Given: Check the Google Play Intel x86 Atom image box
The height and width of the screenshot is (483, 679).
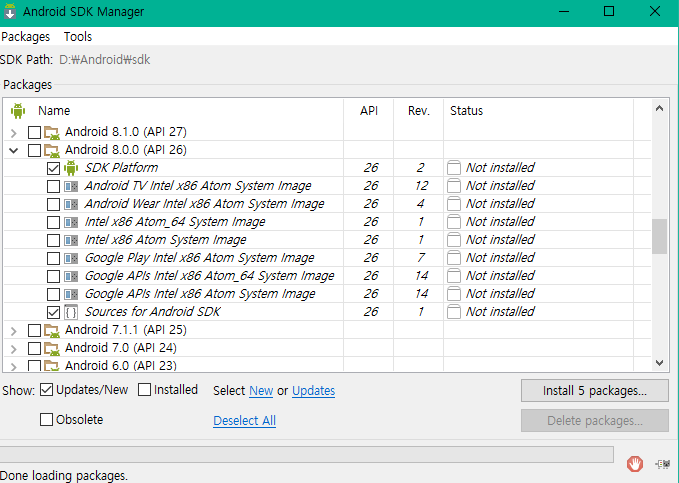Looking at the screenshot, I should pos(53,258).
